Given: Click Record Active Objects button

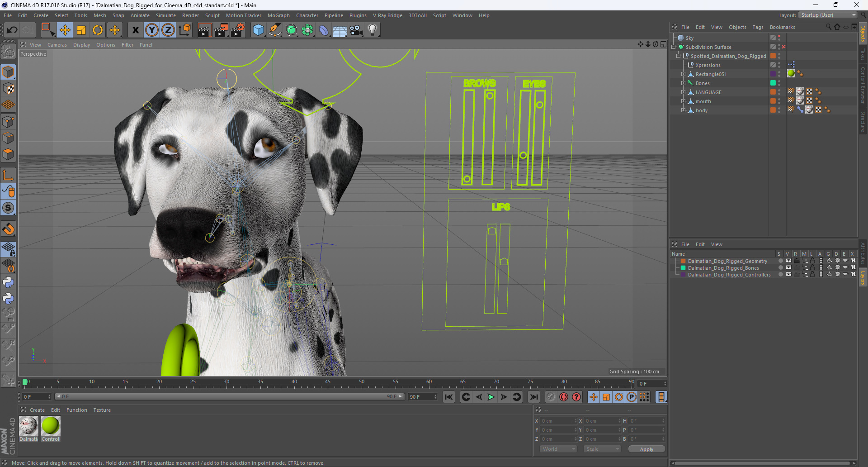Looking at the screenshot, I should 551,397.
